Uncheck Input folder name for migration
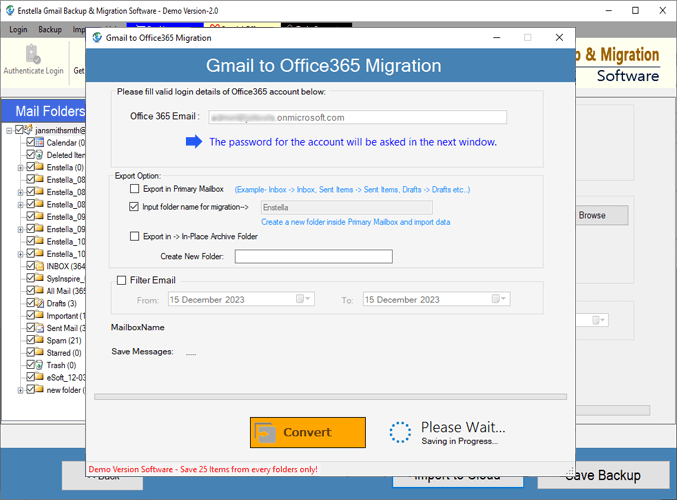 [x=135, y=207]
